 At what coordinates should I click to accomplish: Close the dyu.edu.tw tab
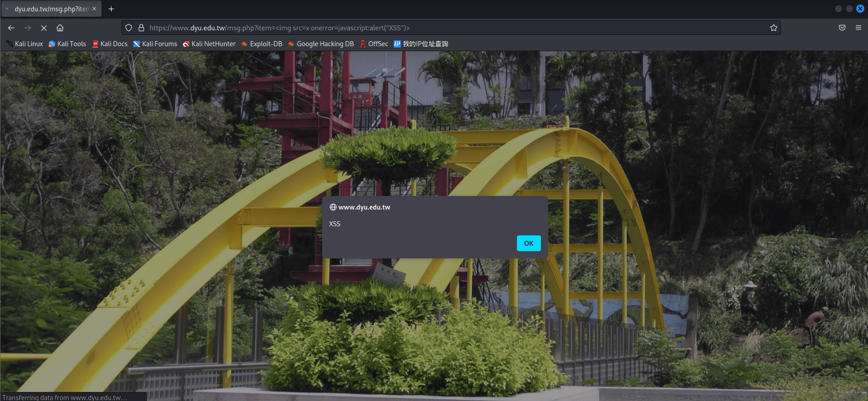click(x=94, y=9)
